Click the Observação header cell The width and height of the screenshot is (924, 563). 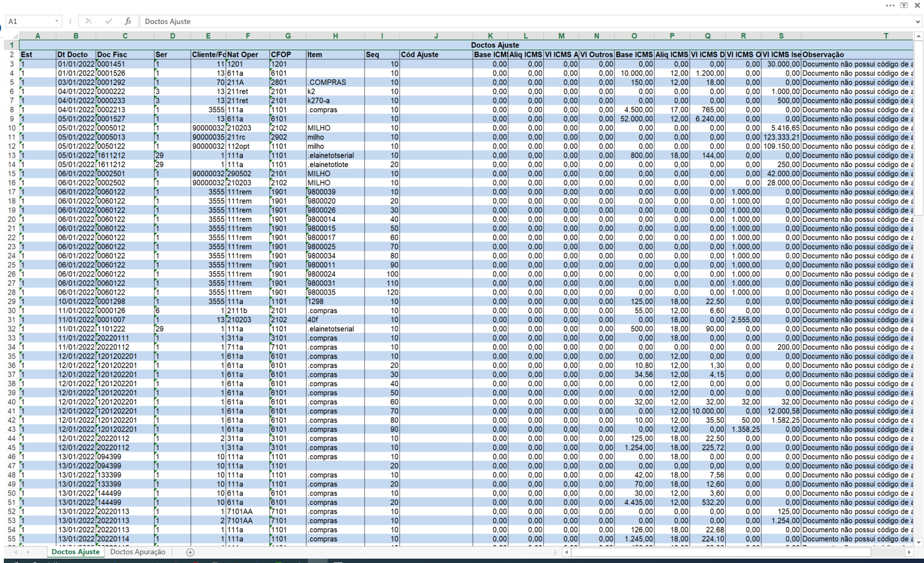click(857, 55)
